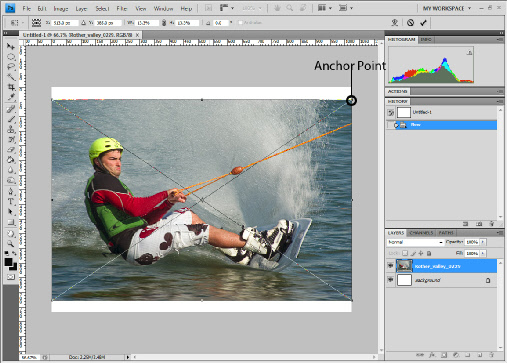Select the Magic Wand tool
Image resolution: width=507 pixels, height=363 pixels.
[x=11, y=77]
